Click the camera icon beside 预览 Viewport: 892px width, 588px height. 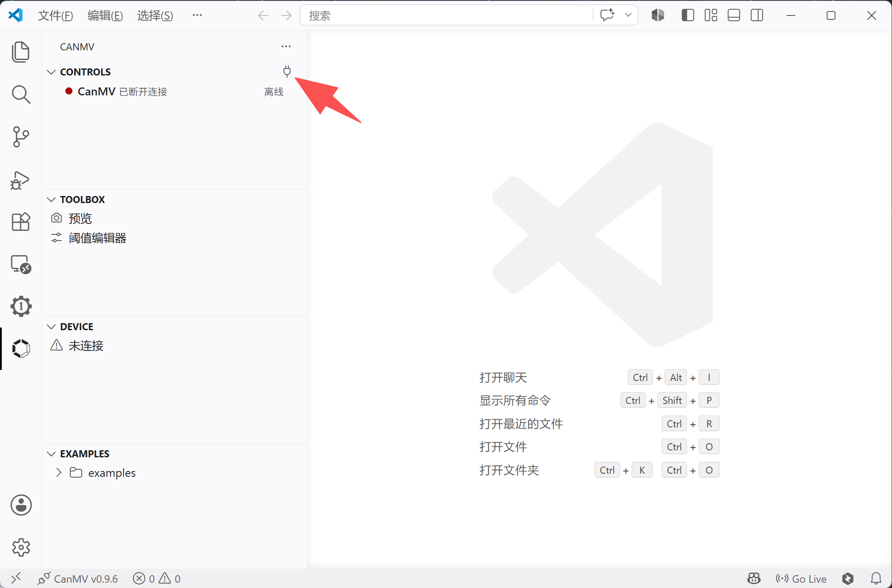tap(57, 218)
